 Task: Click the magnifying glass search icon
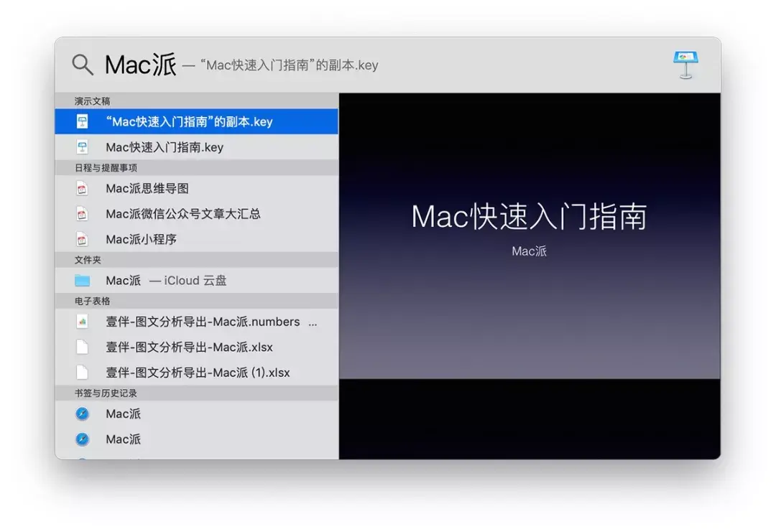point(81,65)
